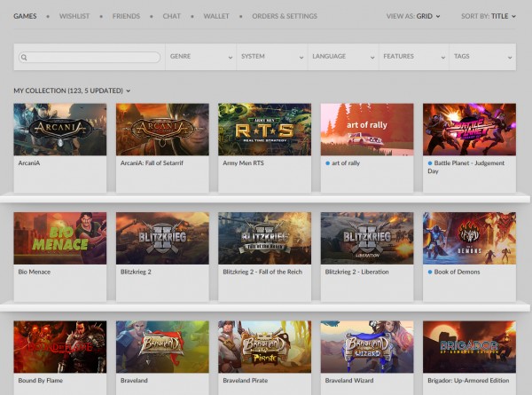This screenshot has height=395, width=532.
Task: Open Blitzkrieg 2 - Fall of the Reich cover
Action: (264, 238)
